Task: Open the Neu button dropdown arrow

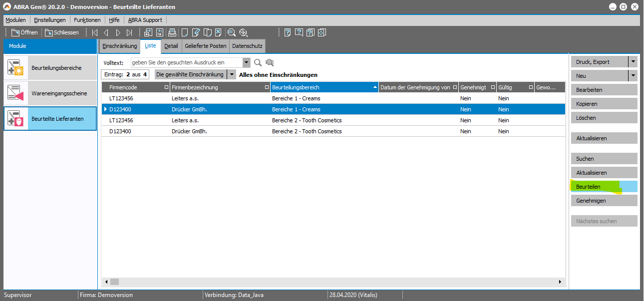Action: tap(633, 76)
